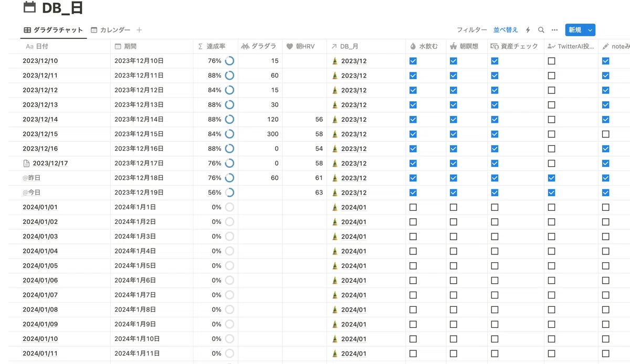Open the search magnifier icon
The image size is (630, 364).
(x=541, y=30)
